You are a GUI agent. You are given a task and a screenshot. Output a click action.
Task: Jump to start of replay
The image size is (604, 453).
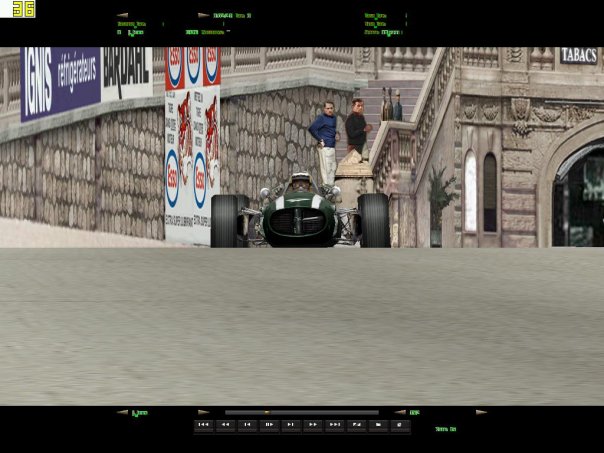(203, 425)
